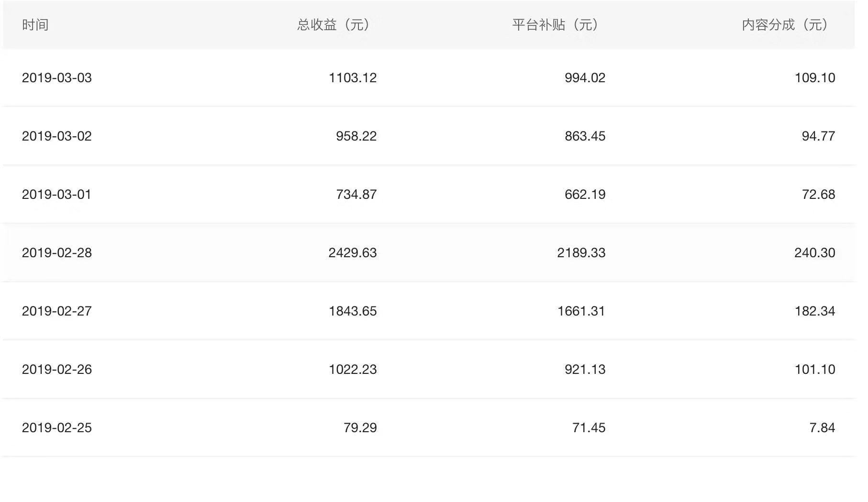Click platform subsidy value 1661.31

(581, 311)
